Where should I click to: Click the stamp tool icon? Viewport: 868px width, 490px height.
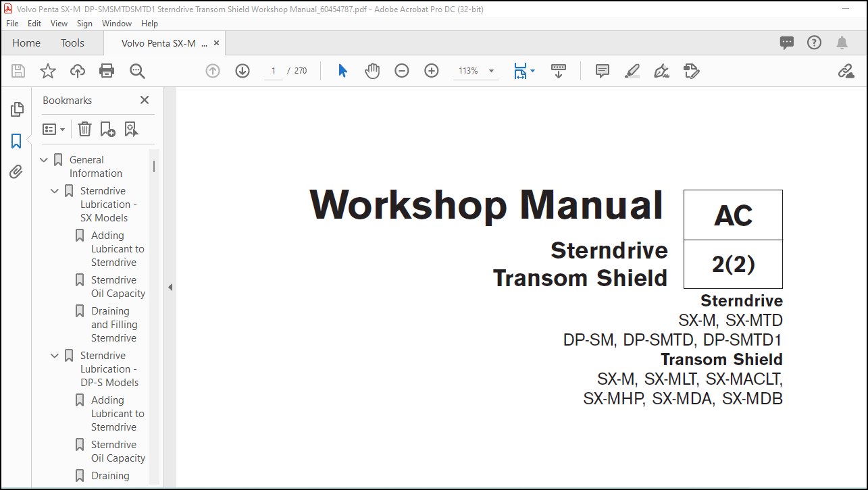click(691, 71)
